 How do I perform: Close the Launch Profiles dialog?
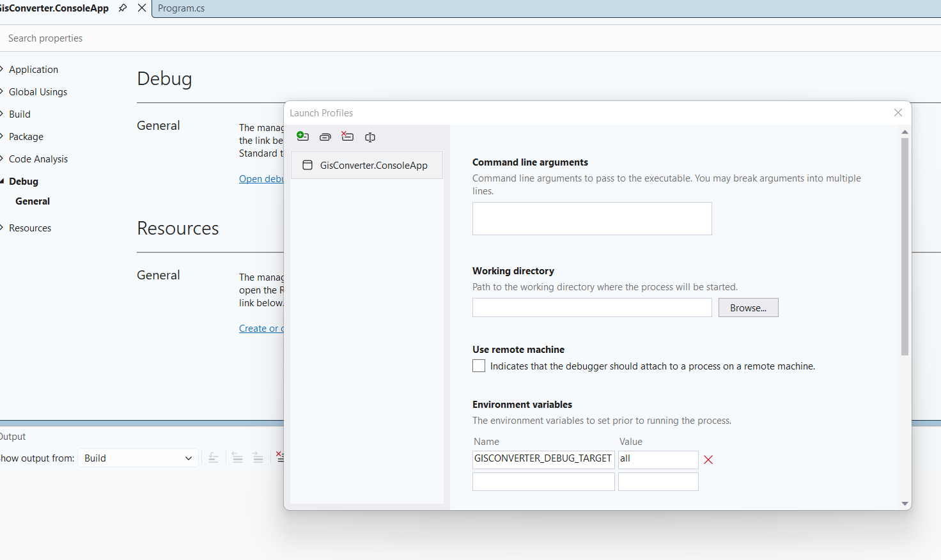click(x=898, y=113)
